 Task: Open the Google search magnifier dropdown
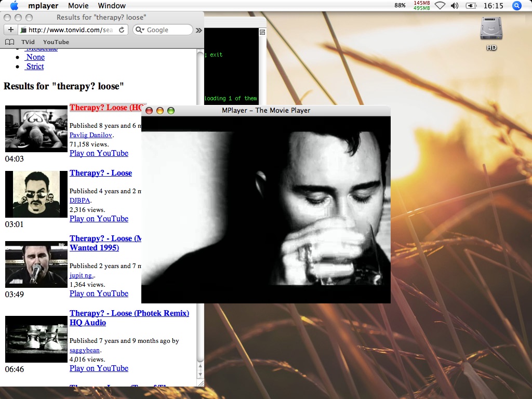coord(140,30)
